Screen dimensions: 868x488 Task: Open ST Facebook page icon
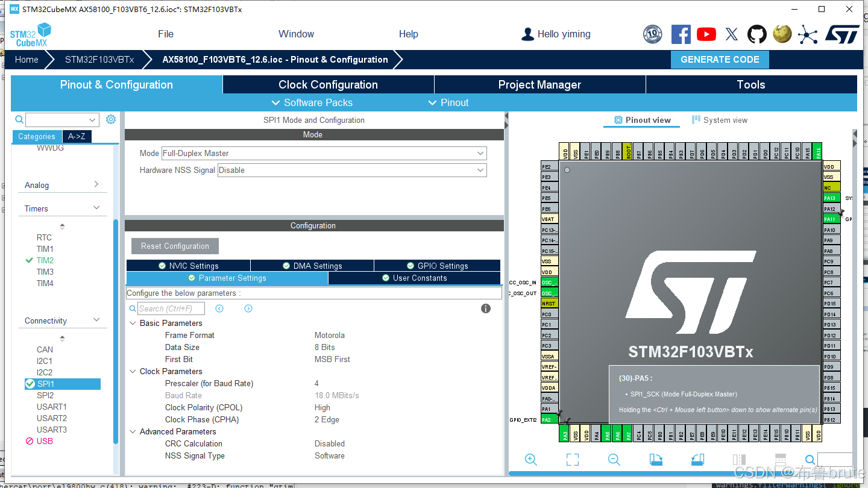click(x=681, y=34)
